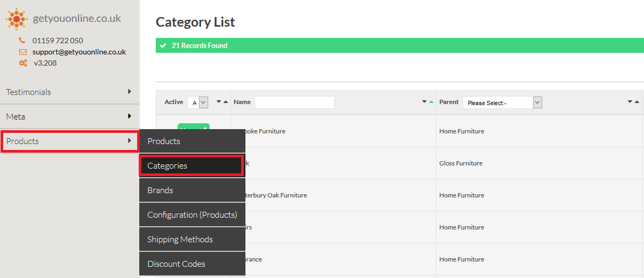This screenshot has width=644, height=278.
Task: Sort Active column descending arrow
Action: [x=219, y=102]
